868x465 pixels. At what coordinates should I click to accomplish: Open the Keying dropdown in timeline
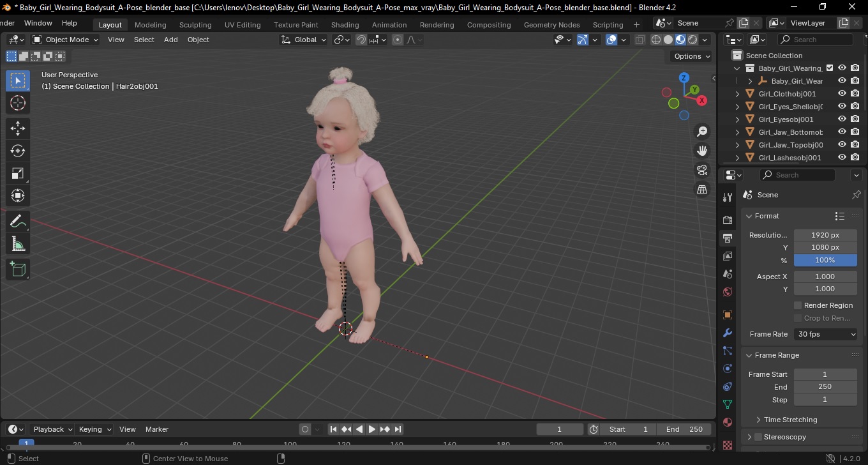click(94, 429)
